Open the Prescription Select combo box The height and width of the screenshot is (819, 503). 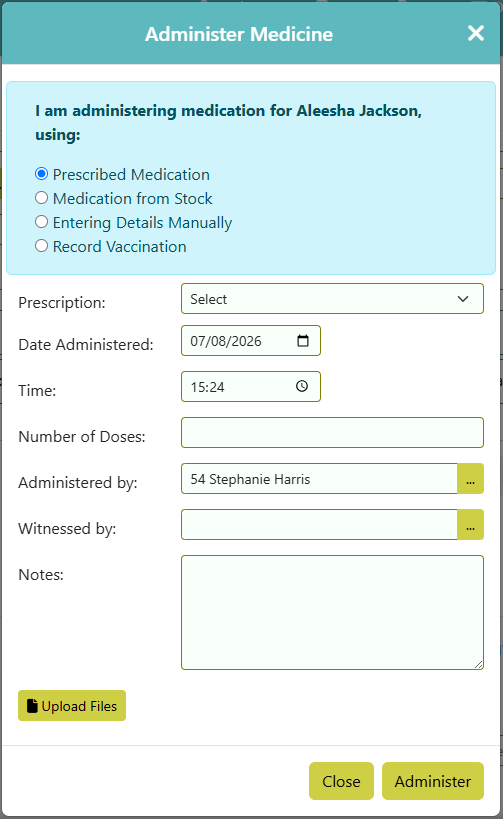[x=332, y=299]
